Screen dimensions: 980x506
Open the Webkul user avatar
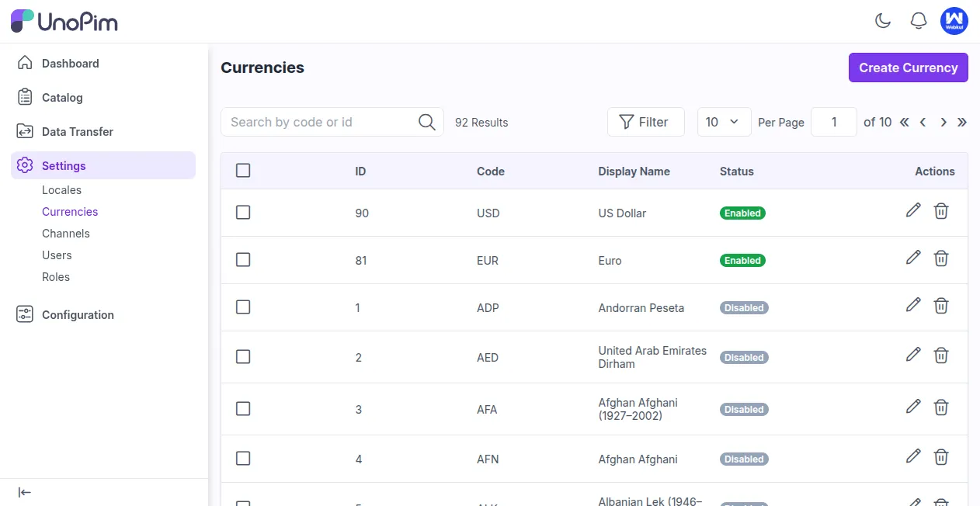[954, 21]
